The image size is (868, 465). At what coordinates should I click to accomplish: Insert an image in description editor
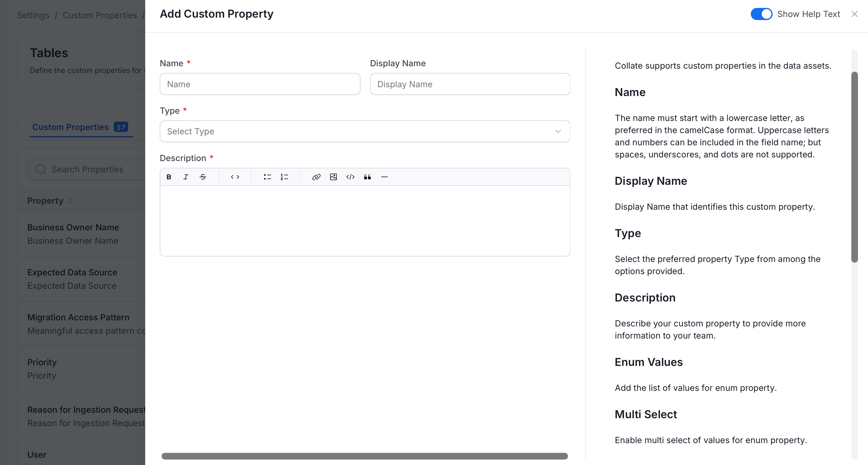(333, 177)
